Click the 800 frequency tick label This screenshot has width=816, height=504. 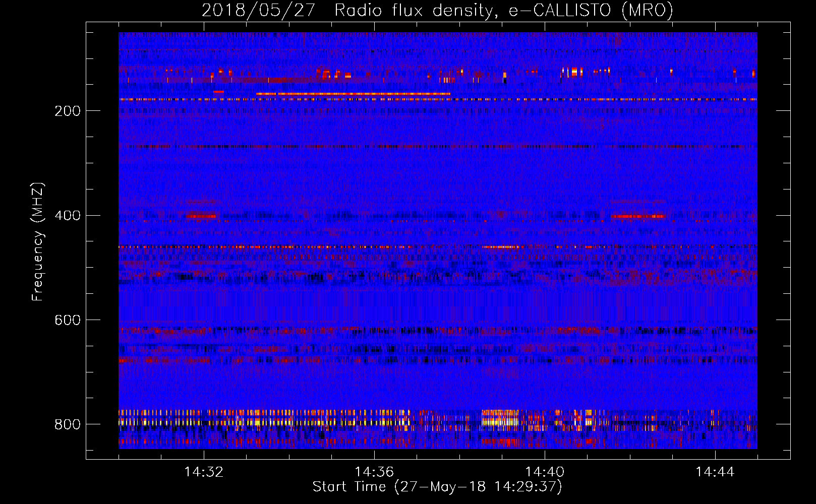click(x=68, y=424)
